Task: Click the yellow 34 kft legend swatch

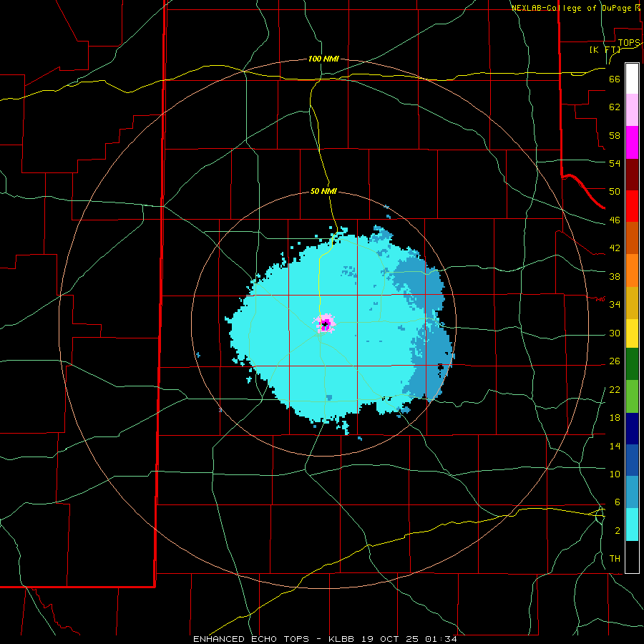Action: click(x=632, y=333)
